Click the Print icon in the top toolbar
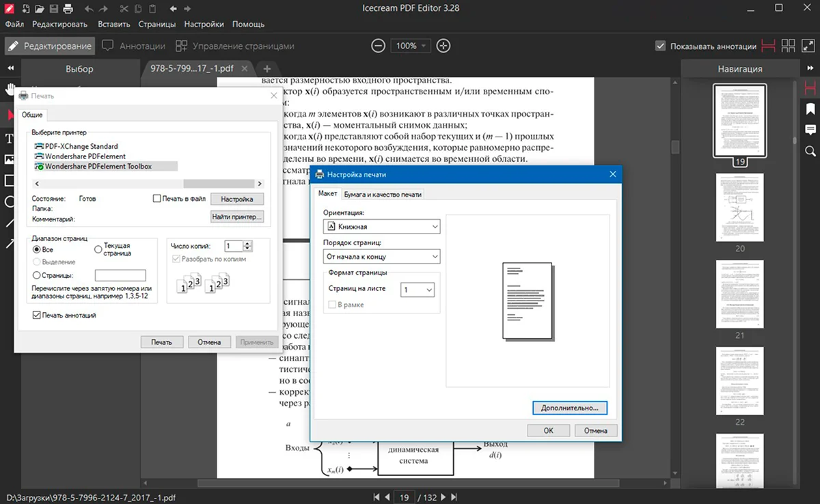Screen dimensions: 820x504 tap(68, 8)
